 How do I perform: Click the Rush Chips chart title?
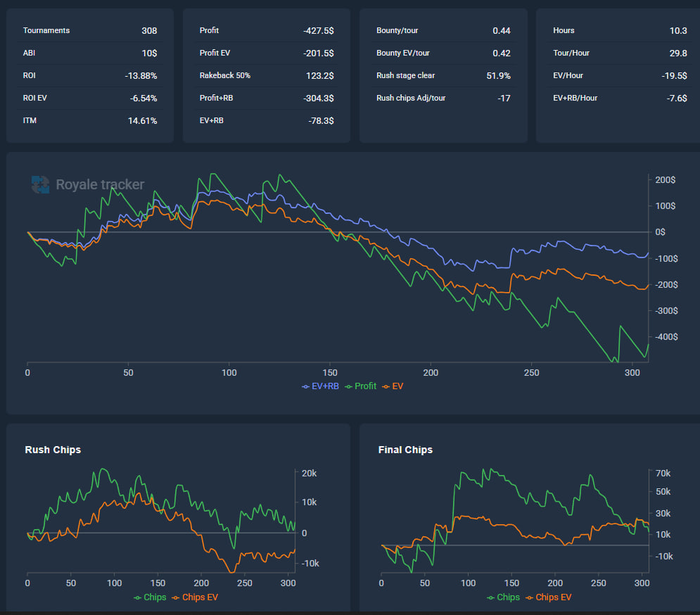pos(52,450)
